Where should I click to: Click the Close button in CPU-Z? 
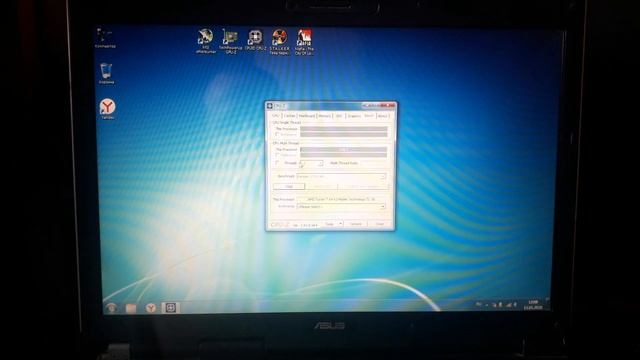coord(380,224)
